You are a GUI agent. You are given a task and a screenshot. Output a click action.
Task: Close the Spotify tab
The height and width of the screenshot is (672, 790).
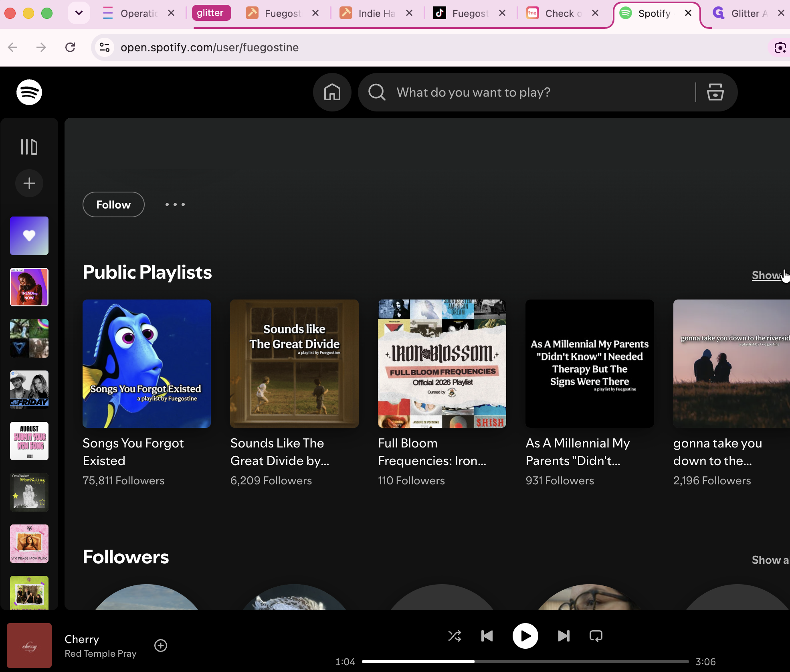688,13
